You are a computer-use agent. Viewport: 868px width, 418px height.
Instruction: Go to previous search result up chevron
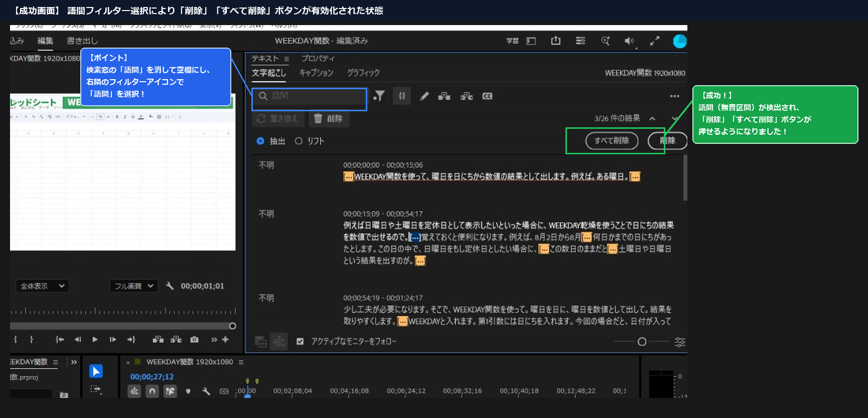tap(652, 119)
